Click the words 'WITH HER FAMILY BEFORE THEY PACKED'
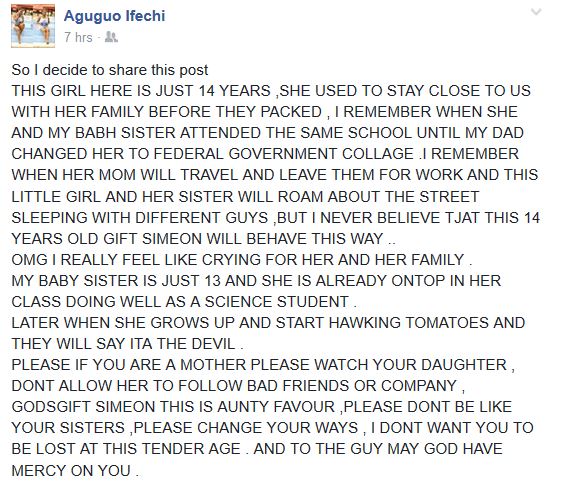Screen dimensions: 562x498 167,112
